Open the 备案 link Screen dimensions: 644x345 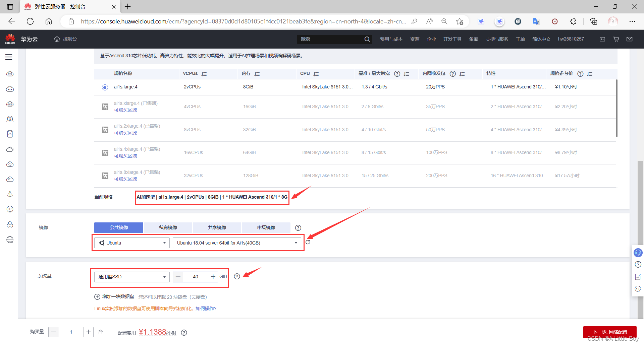(474, 39)
